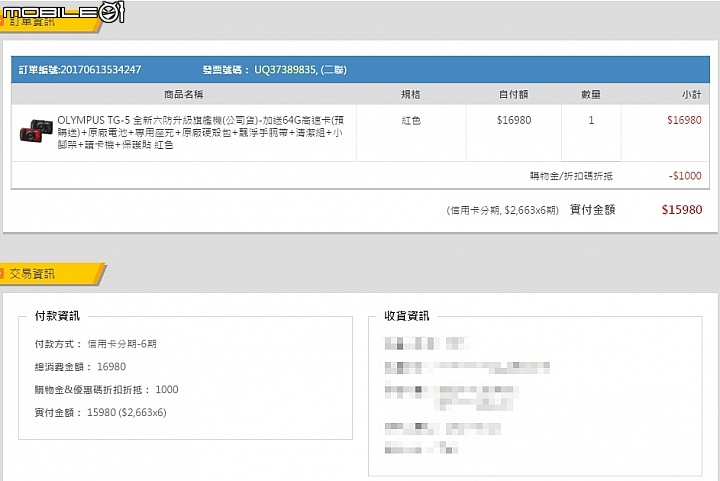This screenshot has width=720, height=481.
Task: Click the installment note $2,663x6期
Action: [x=503, y=210]
